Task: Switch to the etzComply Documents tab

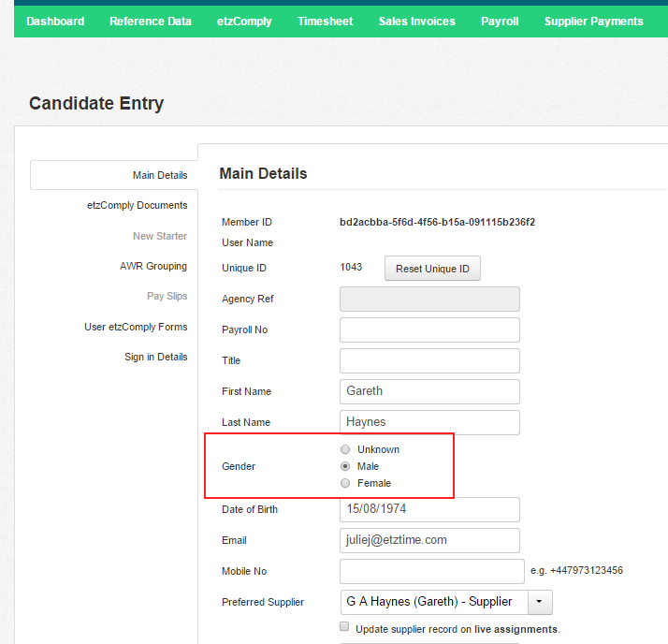Action: 138,205
